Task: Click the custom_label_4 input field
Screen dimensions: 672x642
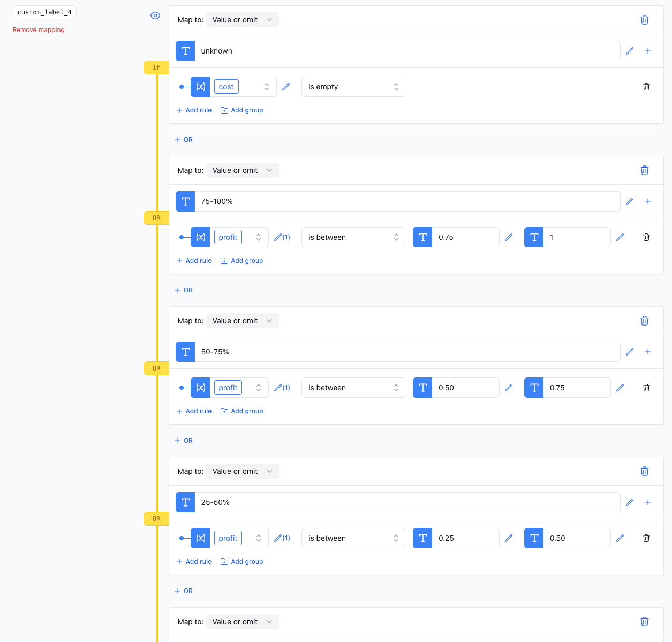Action: coord(44,12)
